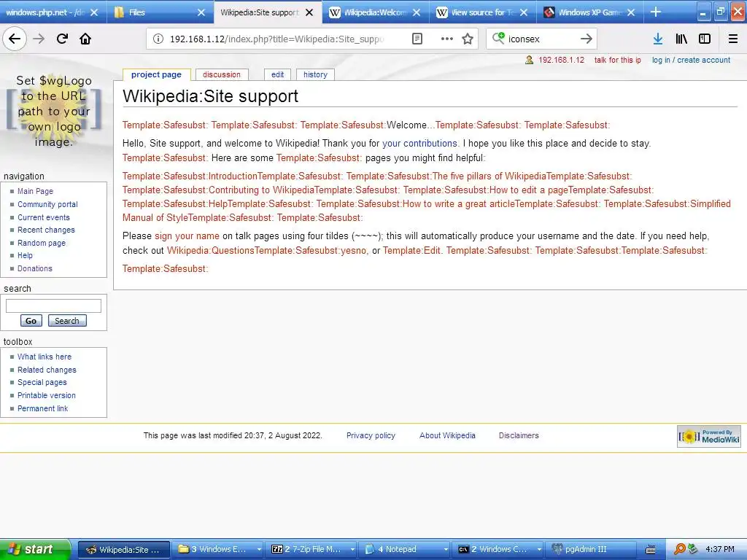This screenshot has height=560, width=747.
Task: Show the sidebars icon
Action: [x=705, y=39]
